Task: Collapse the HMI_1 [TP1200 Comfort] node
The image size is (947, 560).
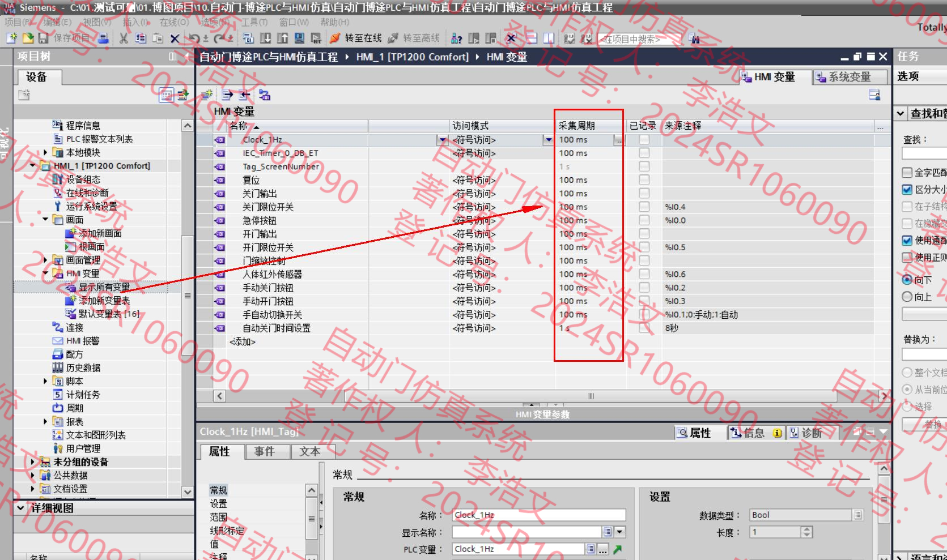Action: 33,166
